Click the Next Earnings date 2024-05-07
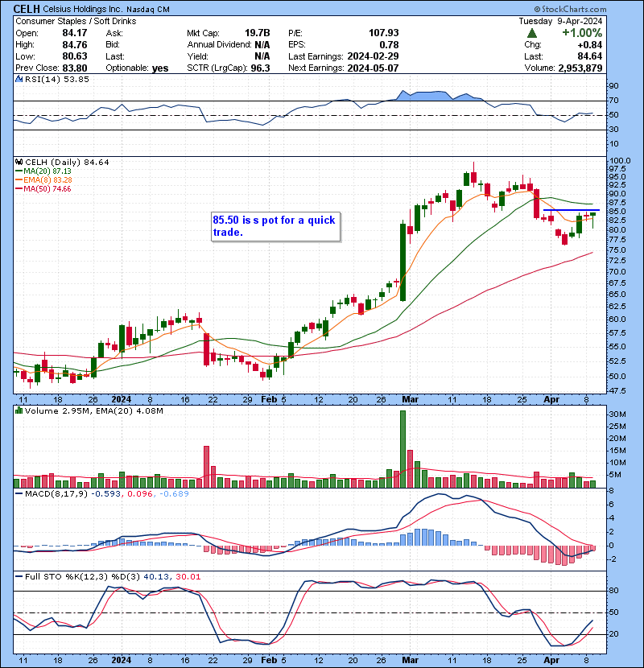This screenshot has width=644, height=668. [373, 68]
